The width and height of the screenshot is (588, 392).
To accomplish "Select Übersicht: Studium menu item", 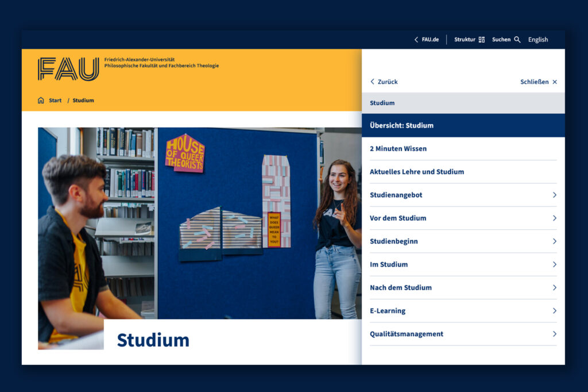I will (x=402, y=125).
